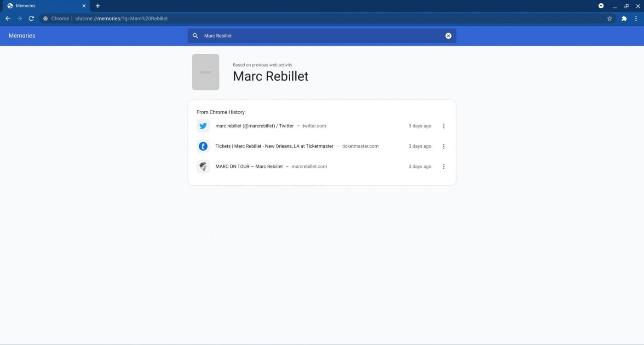This screenshot has width=644, height=345.
Task: Open Tickets New Orleans Ticketmaster link
Action: [274, 146]
